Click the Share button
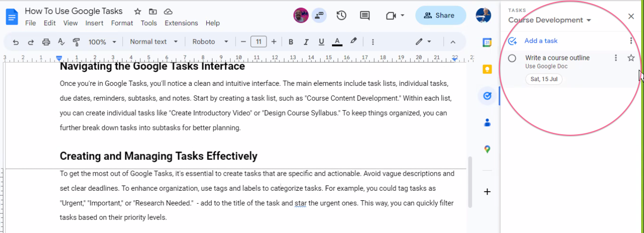 (x=441, y=16)
